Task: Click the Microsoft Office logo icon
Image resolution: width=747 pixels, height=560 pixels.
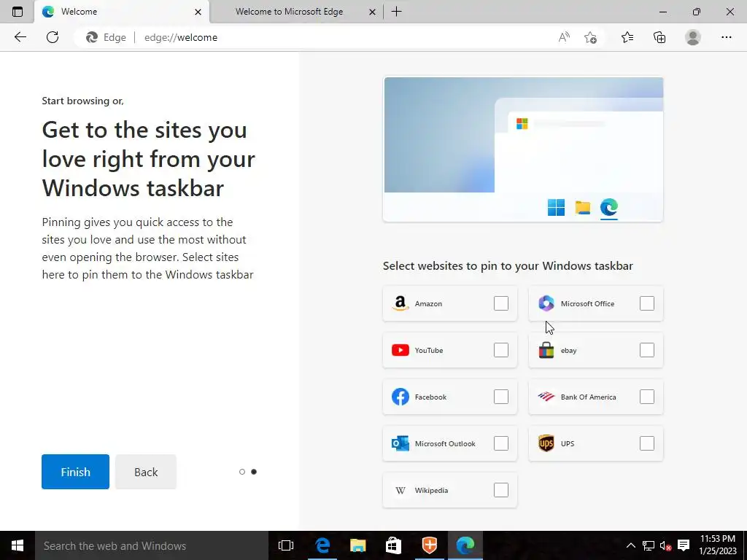Action: [x=546, y=303]
